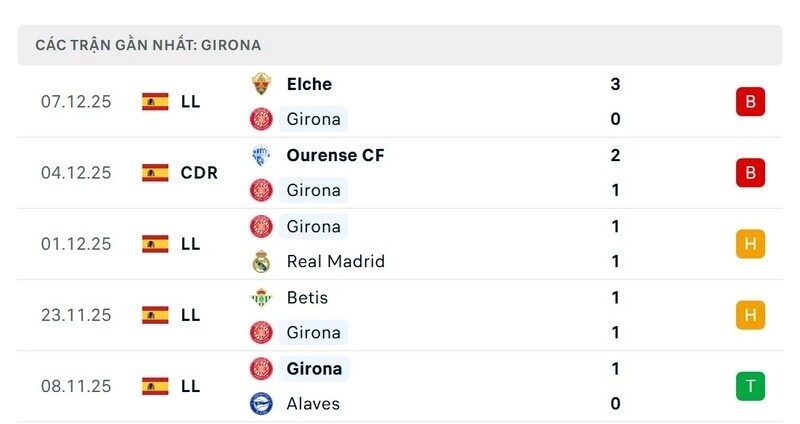
Task: Click the Ourense CF club crest
Action: [261, 155]
